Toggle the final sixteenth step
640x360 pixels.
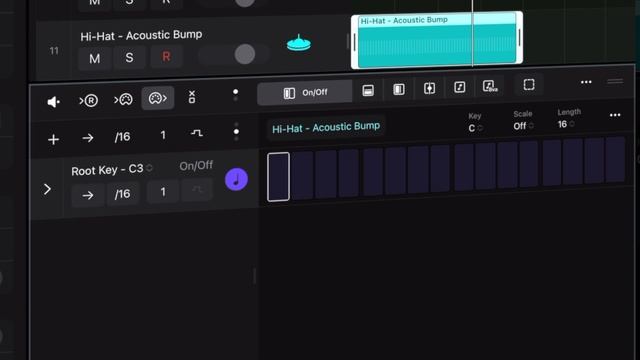[616, 160]
